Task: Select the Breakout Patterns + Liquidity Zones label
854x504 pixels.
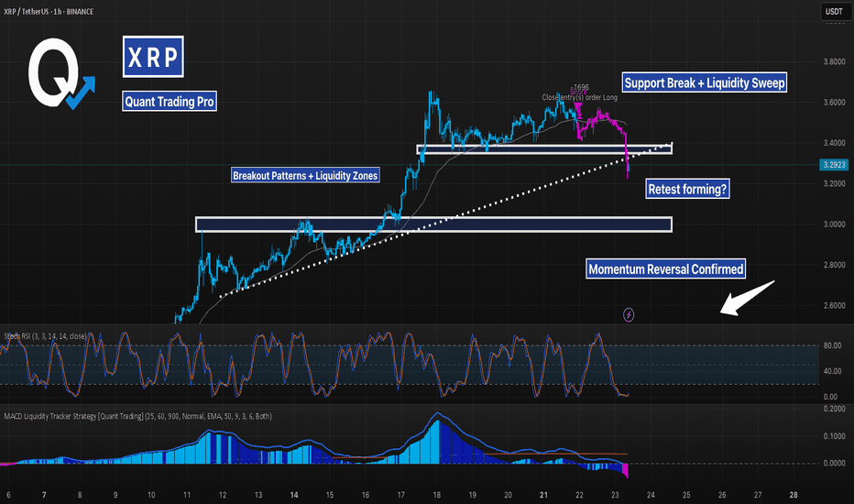Action: [x=305, y=175]
